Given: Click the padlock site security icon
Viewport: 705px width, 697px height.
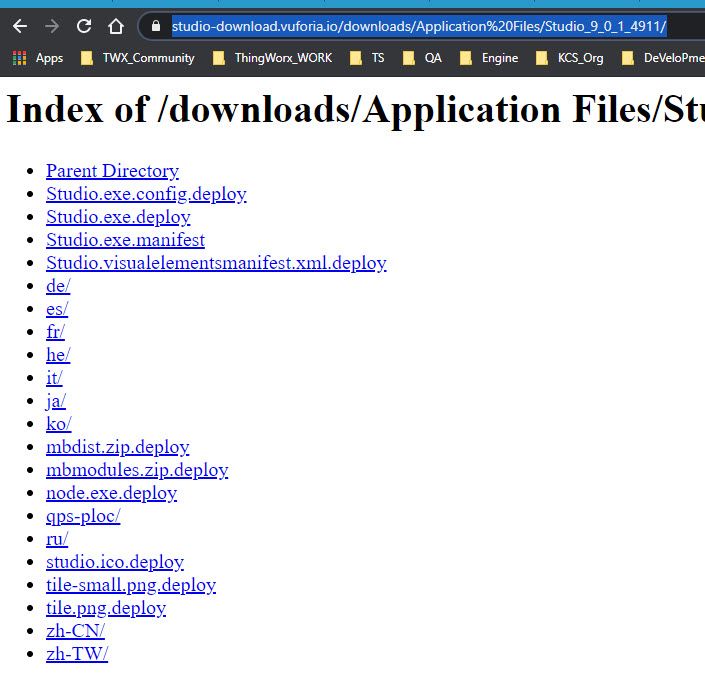Looking at the screenshot, I should [156, 26].
